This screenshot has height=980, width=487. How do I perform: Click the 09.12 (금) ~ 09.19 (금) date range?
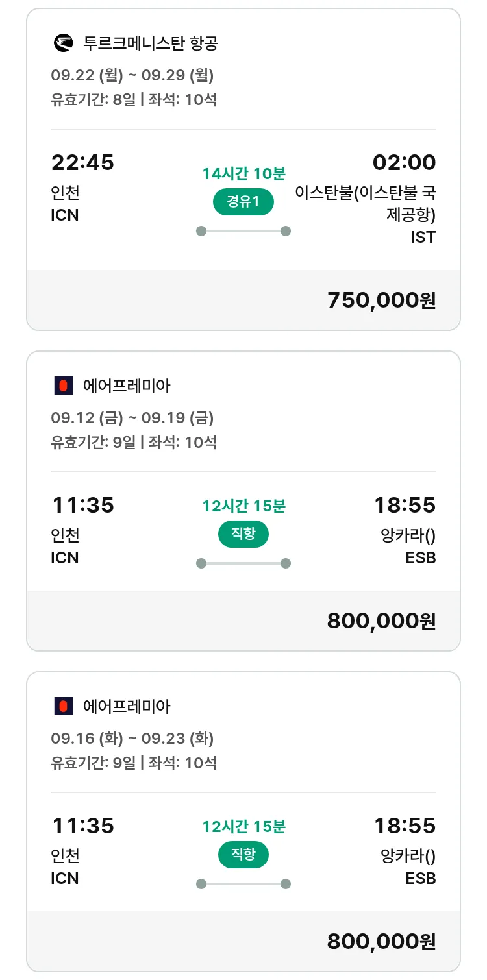pos(132,418)
